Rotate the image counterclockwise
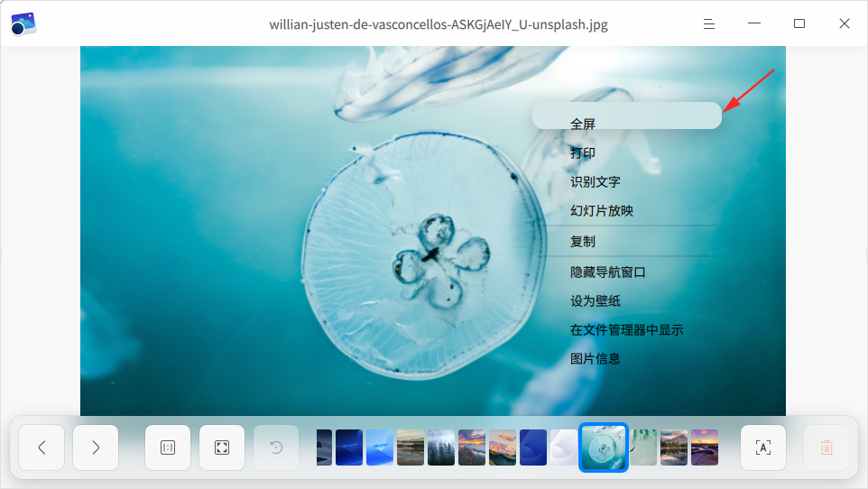 pyautogui.click(x=276, y=447)
